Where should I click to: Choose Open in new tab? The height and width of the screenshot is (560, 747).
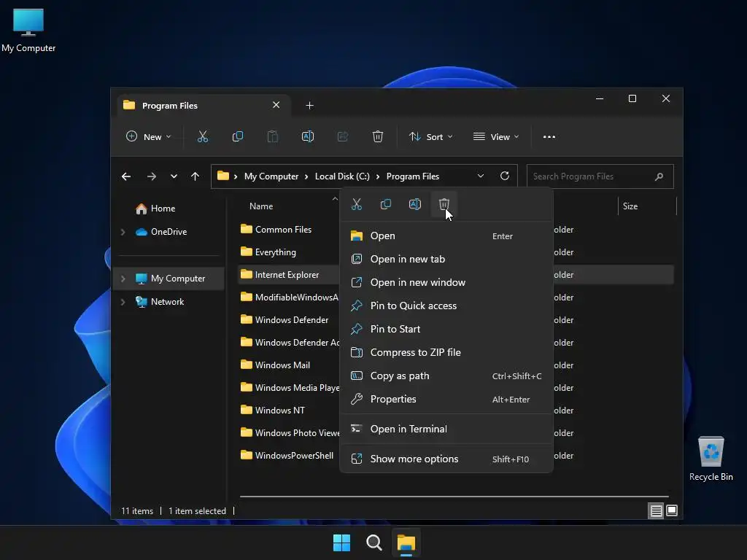[446, 259]
